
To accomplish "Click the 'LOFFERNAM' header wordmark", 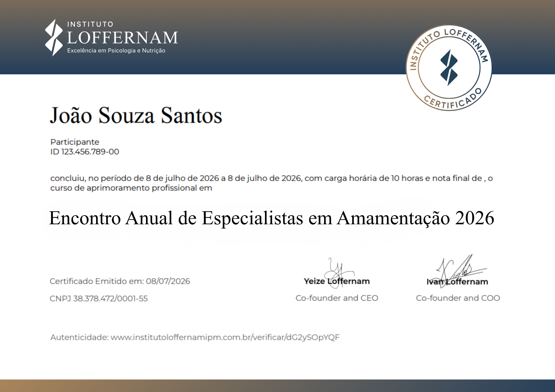I will click(122, 38).
